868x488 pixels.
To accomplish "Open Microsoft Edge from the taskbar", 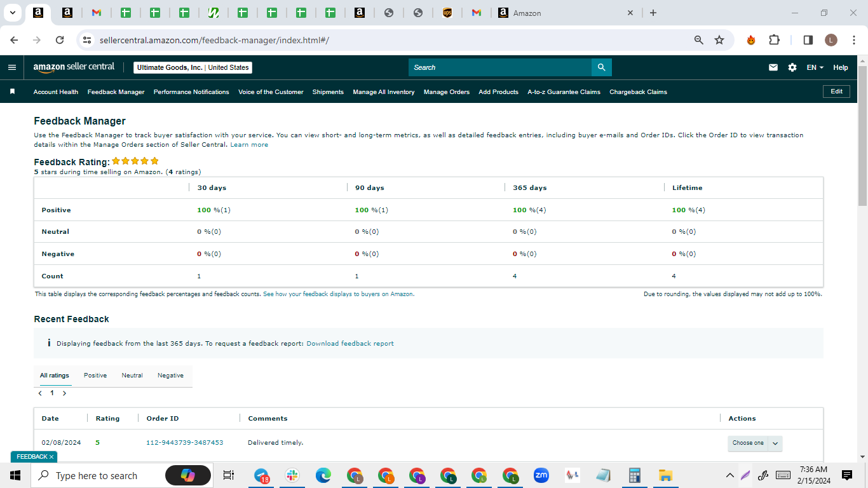I will click(x=323, y=475).
